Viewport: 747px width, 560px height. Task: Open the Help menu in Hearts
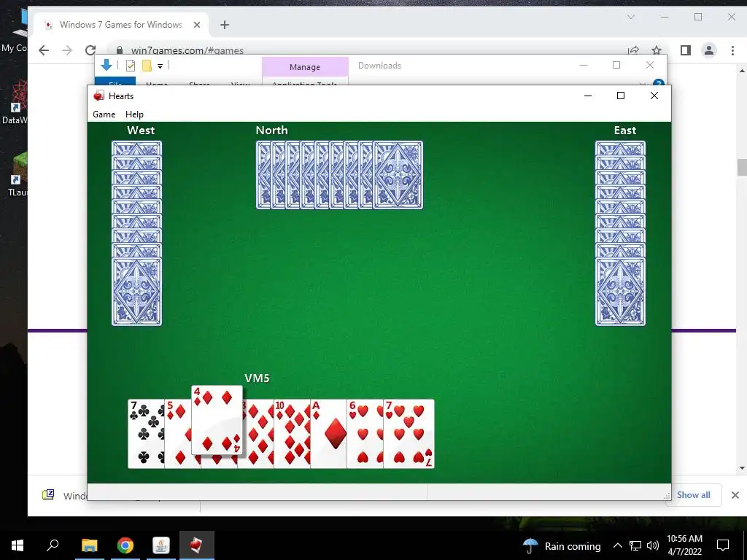134,114
